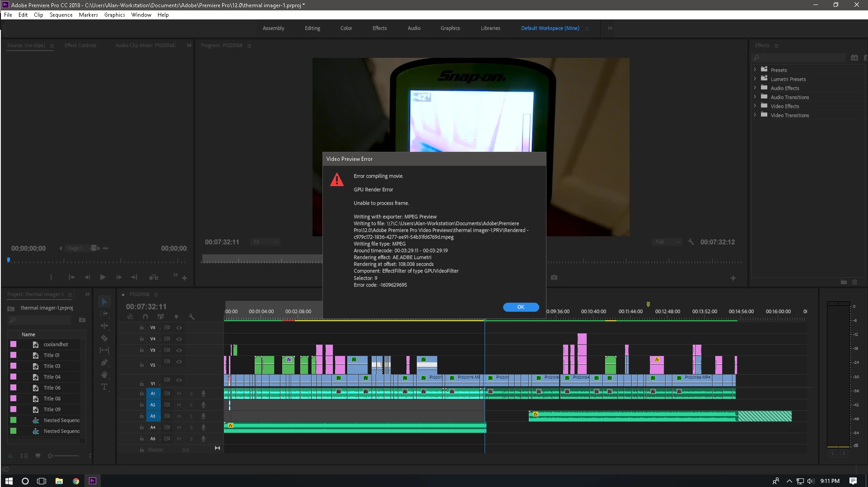Switch Project panel to icon view
The width and height of the screenshot is (868, 487).
coord(38,456)
